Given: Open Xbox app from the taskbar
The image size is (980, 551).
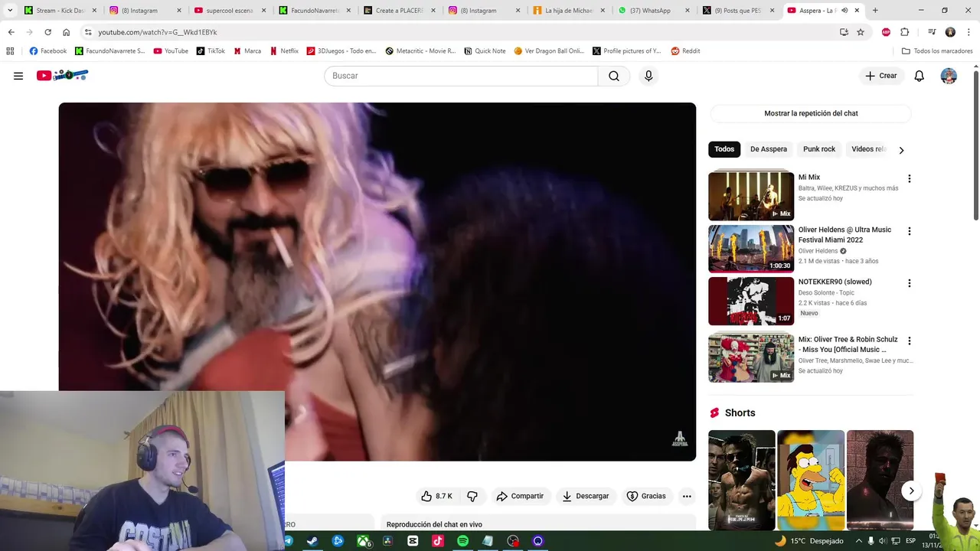Looking at the screenshot, I should 364,541.
